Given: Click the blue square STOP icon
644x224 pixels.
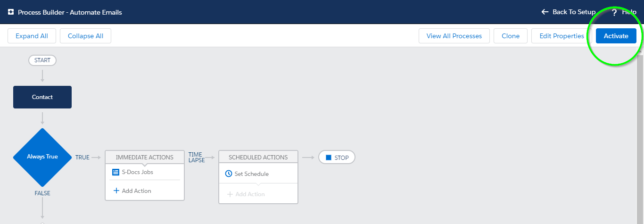Looking at the screenshot, I should [329, 158].
